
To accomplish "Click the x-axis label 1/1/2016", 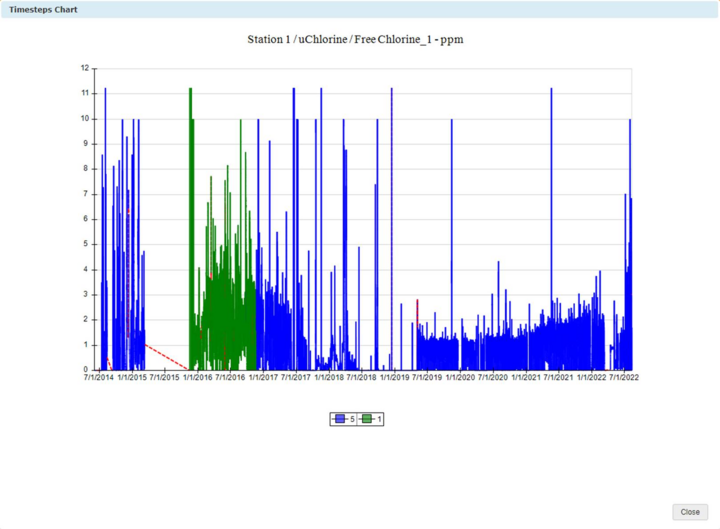I will (x=197, y=377).
